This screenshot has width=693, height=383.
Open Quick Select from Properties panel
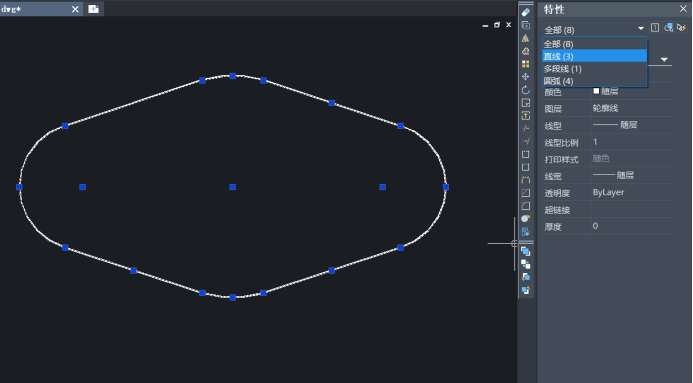point(681,28)
